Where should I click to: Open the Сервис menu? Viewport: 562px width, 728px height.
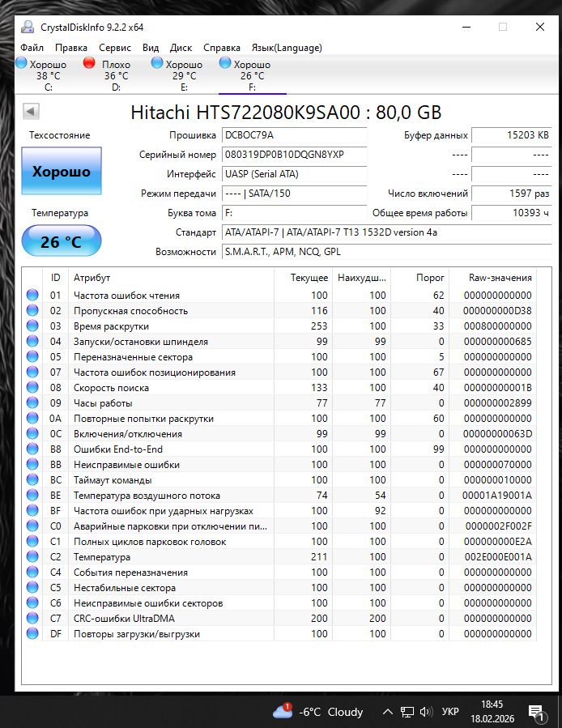115,48
